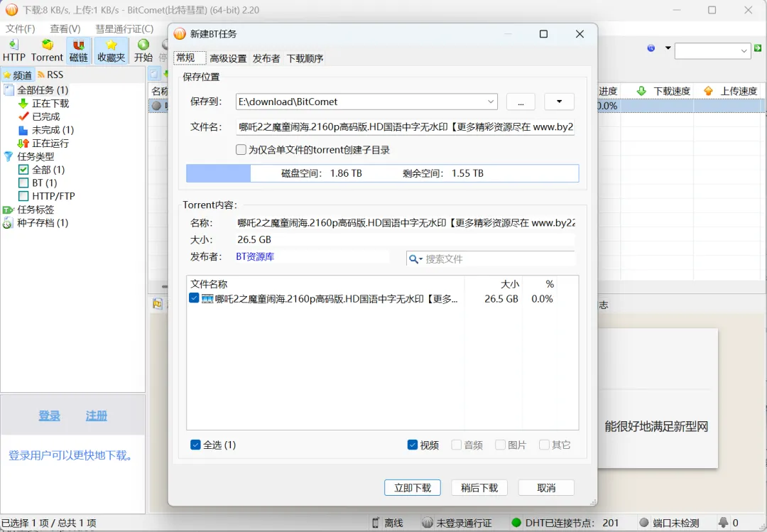Click the 离线 status bar icon
This screenshot has height=532, width=767.
pyautogui.click(x=375, y=523)
